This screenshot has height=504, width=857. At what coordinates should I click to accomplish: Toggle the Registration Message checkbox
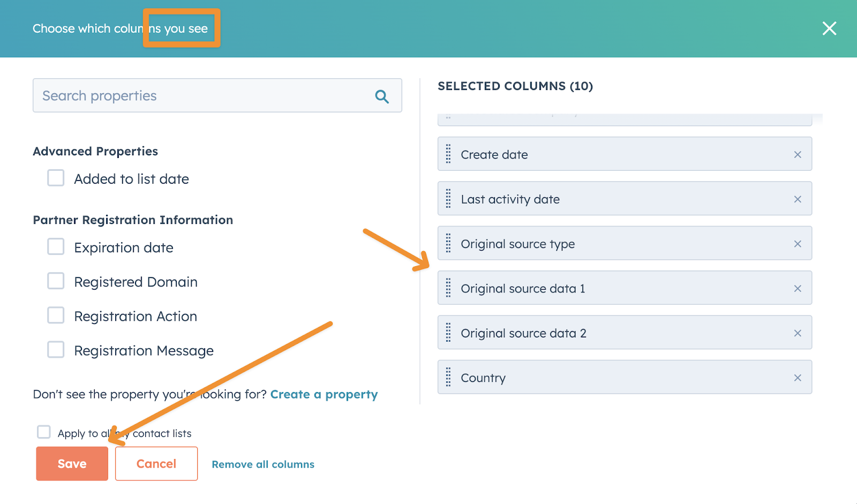click(56, 350)
